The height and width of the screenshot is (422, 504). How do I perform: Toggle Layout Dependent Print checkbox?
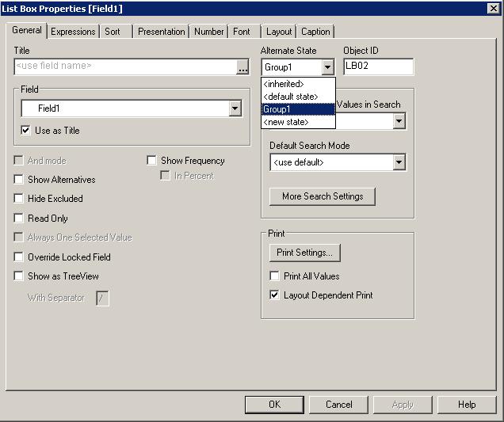(275, 295)
